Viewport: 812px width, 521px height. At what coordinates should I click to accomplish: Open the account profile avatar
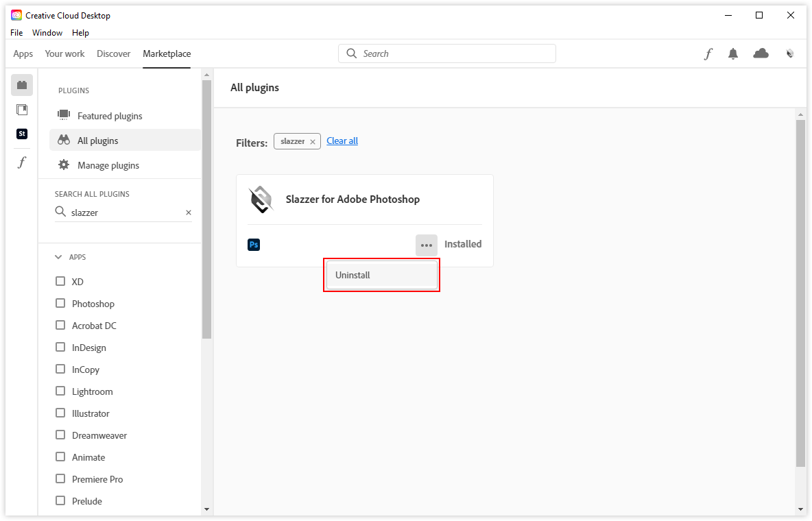pyautogui.click(x=790, y=53)
